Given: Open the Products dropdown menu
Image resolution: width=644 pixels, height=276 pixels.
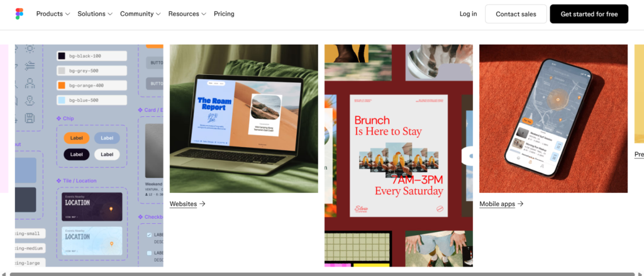Looking at the screenshot, I should point(53,14).
